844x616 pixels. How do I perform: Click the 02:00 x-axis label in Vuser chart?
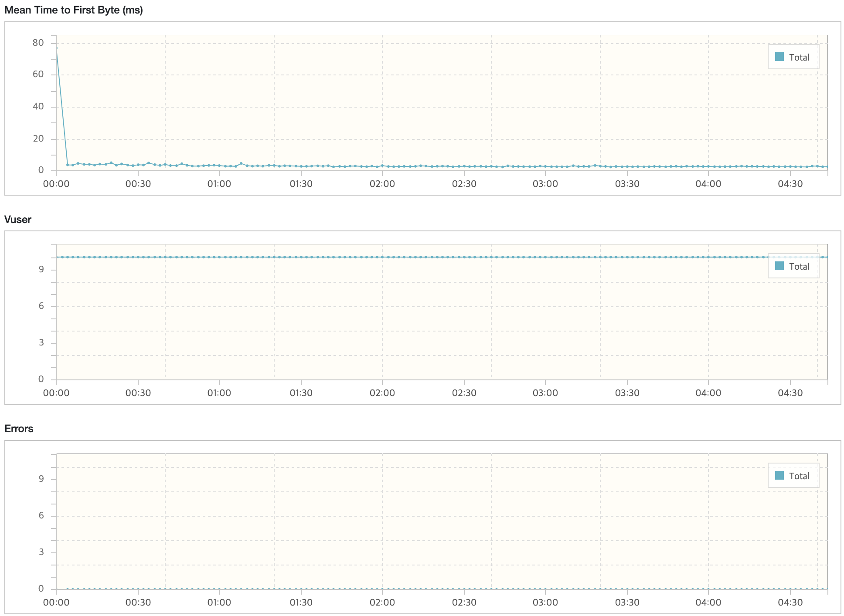[382, 393]
